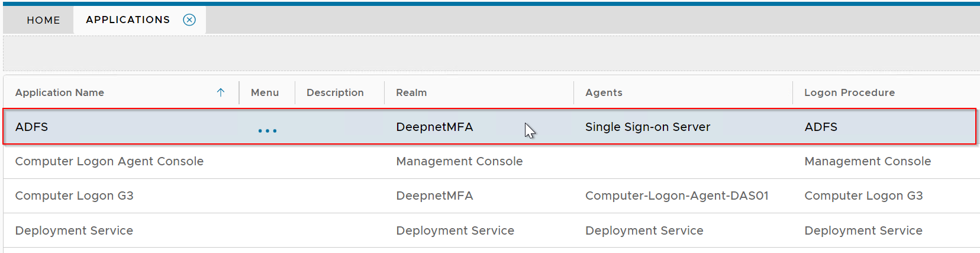Viewport: 980px width, 253px height.
Task: Click the ascending sort arrow icon
Action: pyautogui.click(x=221, y=92)
